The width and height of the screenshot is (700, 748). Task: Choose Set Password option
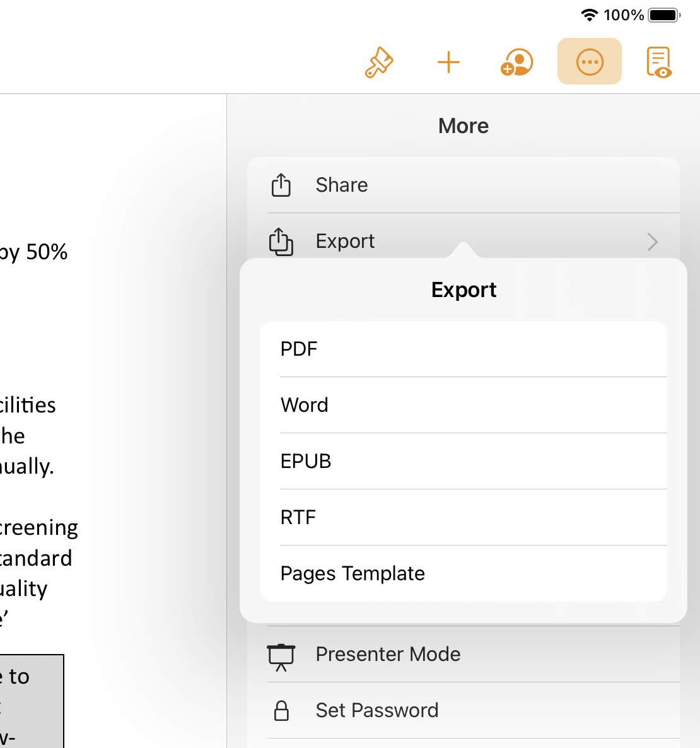pos(377,710)
